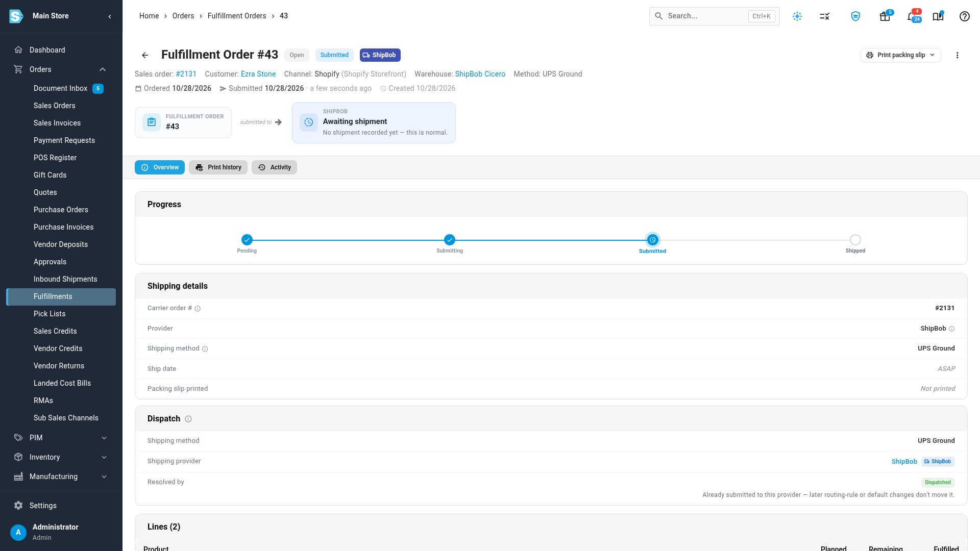Image resolution: width=980 pixels, height=551 pixels.
Task: Open Dashboard in sidebar
Action: pyautogui.click(x=47, y=50)
